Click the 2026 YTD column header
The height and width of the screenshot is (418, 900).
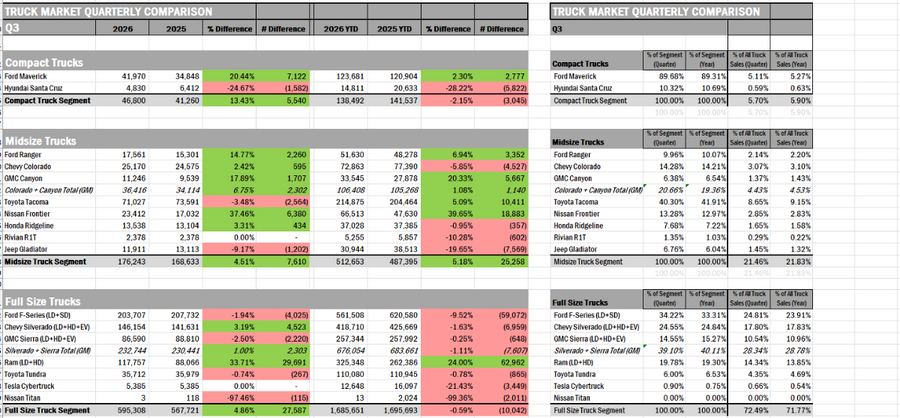(341, 29)
